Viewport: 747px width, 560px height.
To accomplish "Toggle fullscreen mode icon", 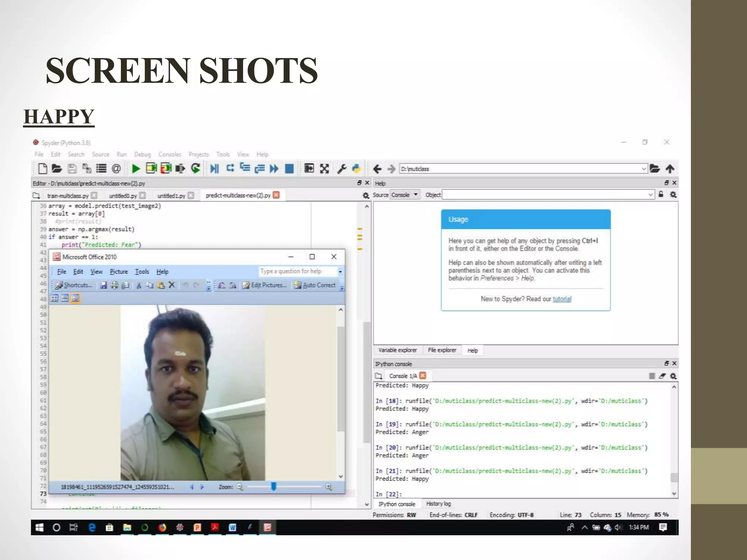I will (x=324, y=168).
